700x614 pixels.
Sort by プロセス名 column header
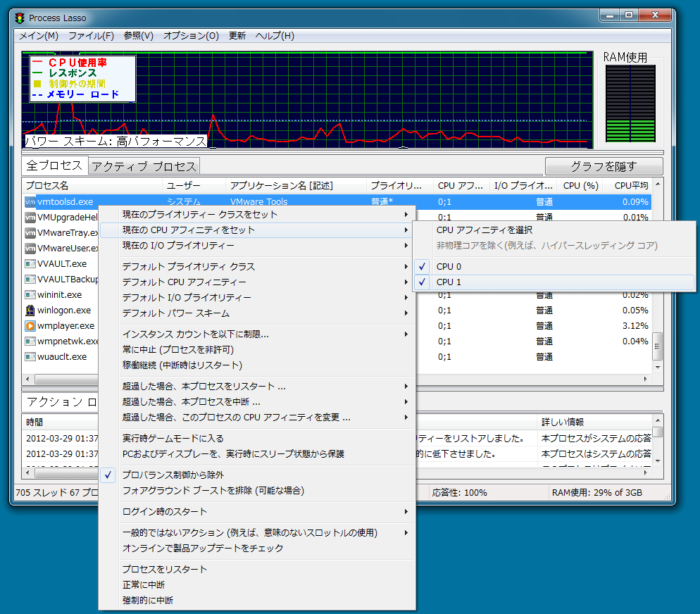point(92,186)
